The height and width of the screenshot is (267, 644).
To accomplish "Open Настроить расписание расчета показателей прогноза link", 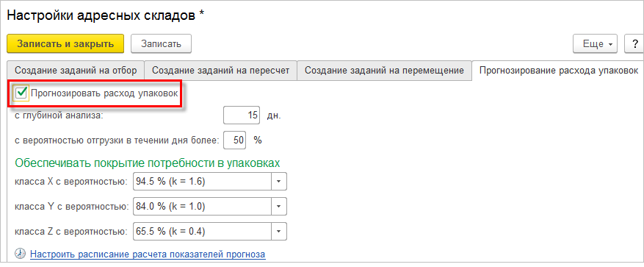I will click(148, 254).
